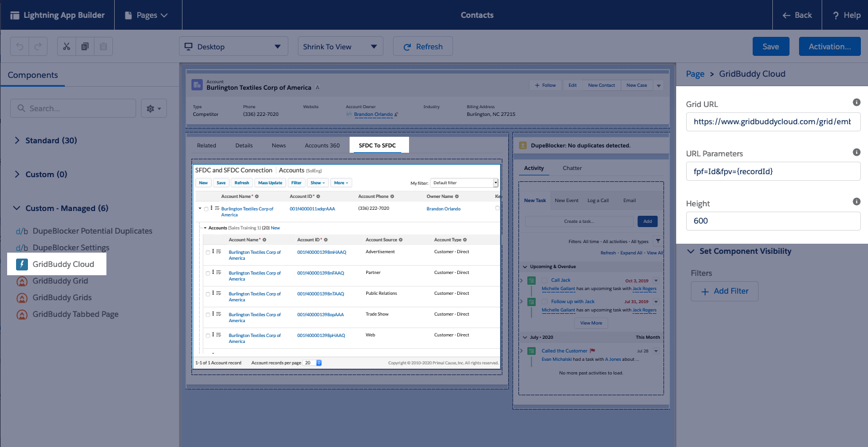This screenshot has width=868, height=447.
Task: Switch to the Chatter tab
Action: coord(572,168)
